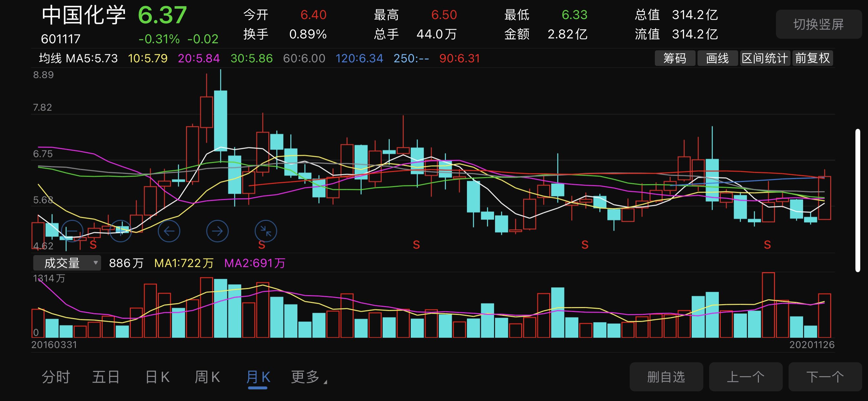Tap the 流值 314.2亿 value
This screenshot has width=868, height=401.
(x=695, y=34)
